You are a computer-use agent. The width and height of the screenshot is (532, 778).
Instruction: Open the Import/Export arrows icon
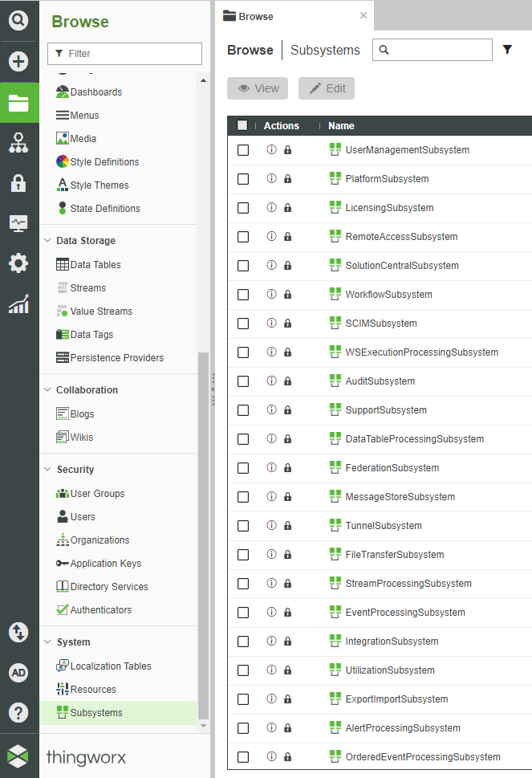click(18, 632)
